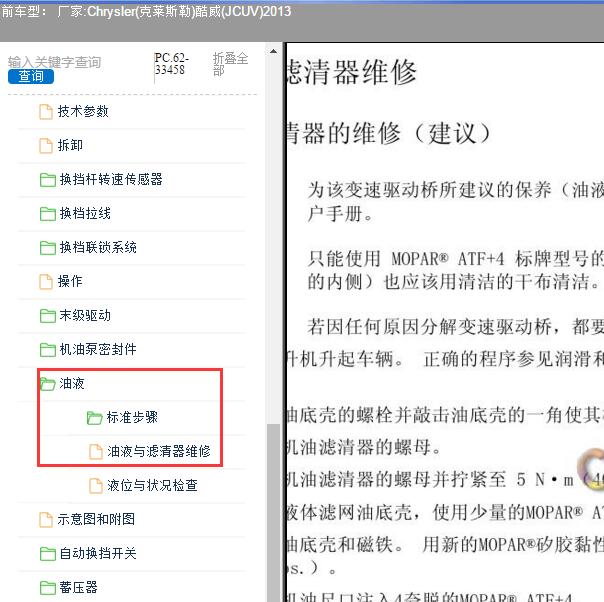Select the 自动换挡开关 tree entry
Image resolution: width=604 pixels, height=602 pixels.
tap(98, 553)
